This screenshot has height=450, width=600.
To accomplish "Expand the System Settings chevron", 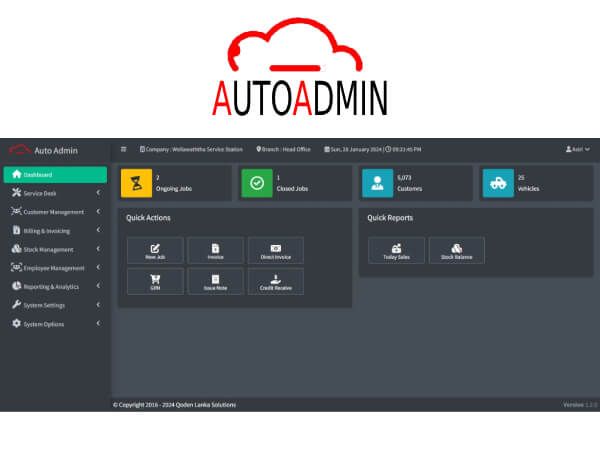I will point(98,305).
